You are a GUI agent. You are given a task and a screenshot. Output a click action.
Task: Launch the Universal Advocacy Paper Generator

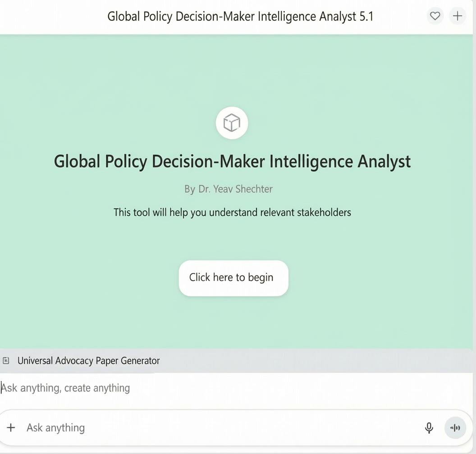coord(88,360)
